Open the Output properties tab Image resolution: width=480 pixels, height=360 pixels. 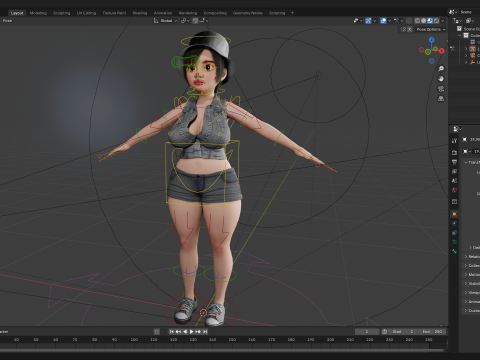pyautogui.click(x=454, y=162)
